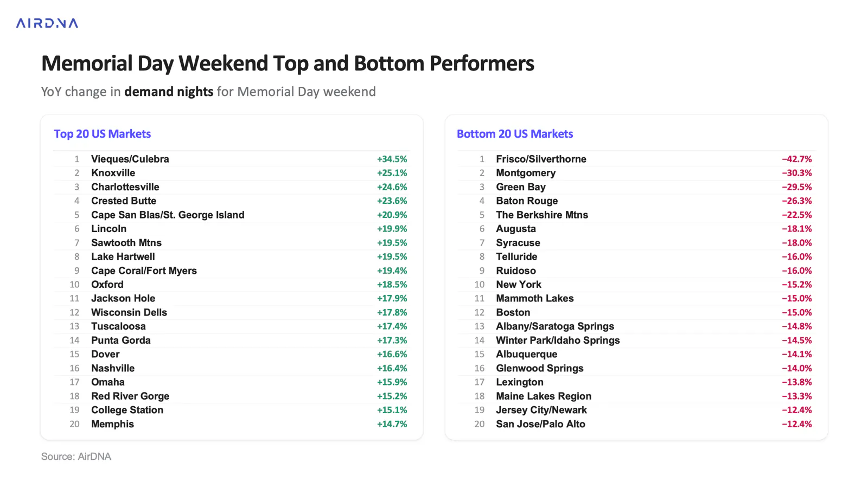The width and height of the screenshot is (868, 488).
Task: Click the +25.1% value
Action: coord(392,173)
